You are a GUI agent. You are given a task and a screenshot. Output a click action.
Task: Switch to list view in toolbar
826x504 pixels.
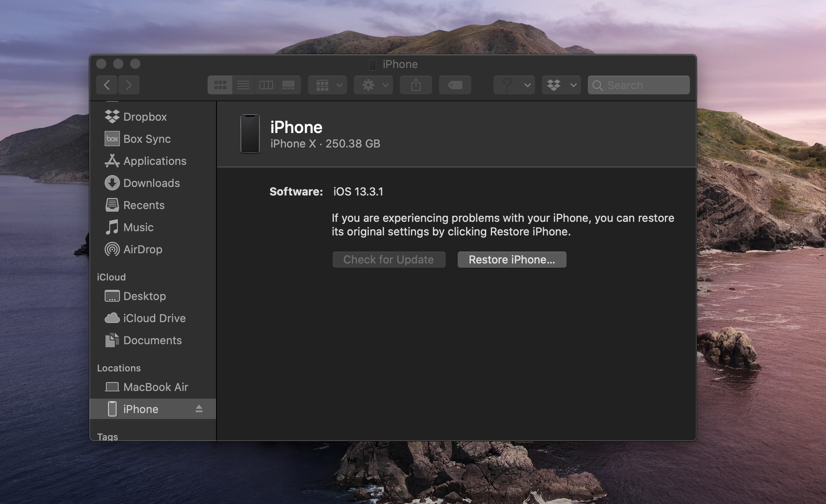[243, 85]
